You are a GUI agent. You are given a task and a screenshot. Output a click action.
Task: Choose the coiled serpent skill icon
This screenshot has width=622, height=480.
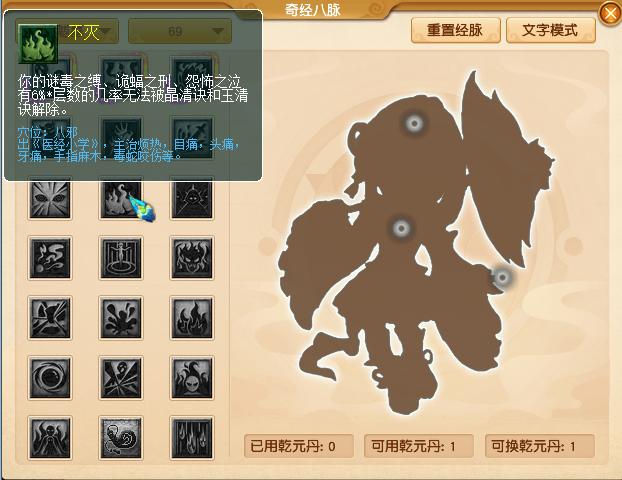pyautogui.click(x=121, y=438)
